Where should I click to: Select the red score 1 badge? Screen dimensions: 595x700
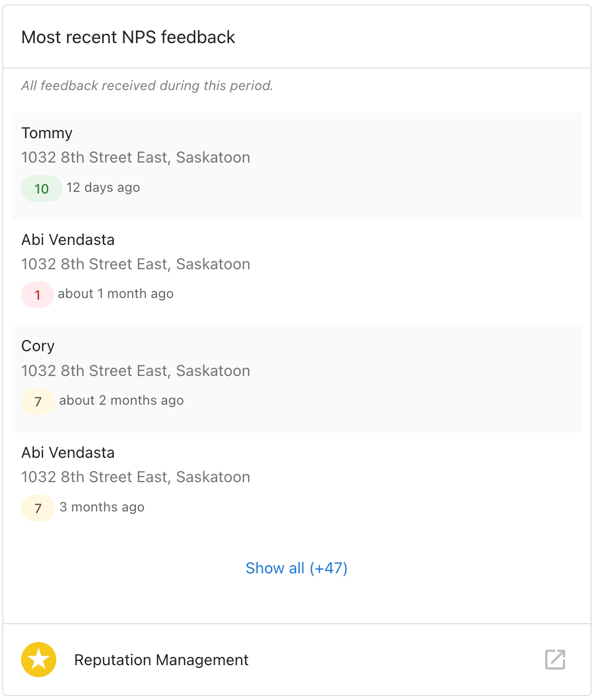pos(37,295)
